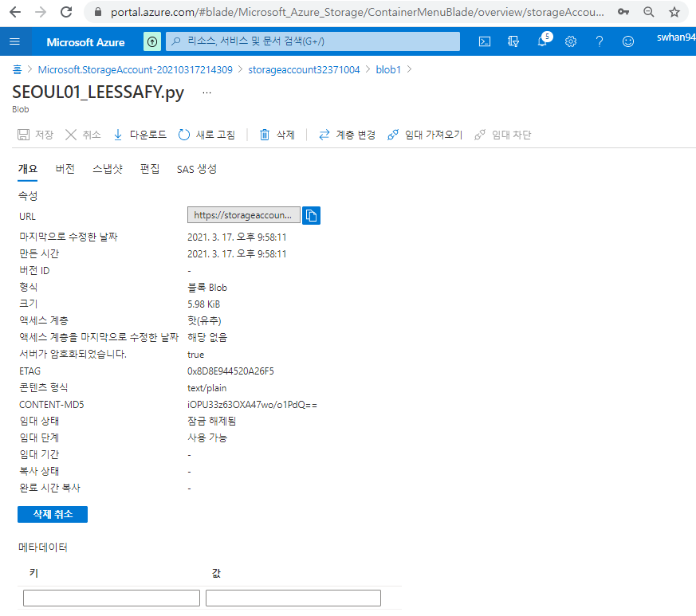Click the browser address bar URL
This screenshot has height=616, width=696.
[x=357, y=12]
